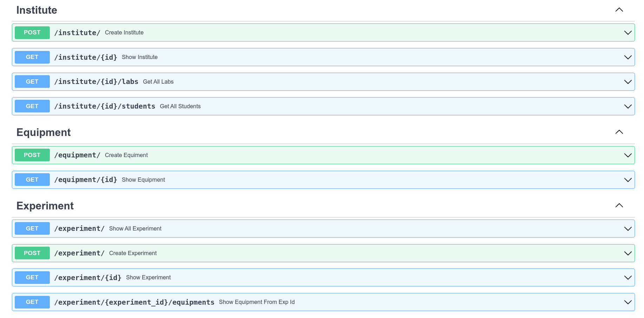This screenshot has height=318, width=644.
Task: Open the Equipment section heading
Action: pos(44,132)
